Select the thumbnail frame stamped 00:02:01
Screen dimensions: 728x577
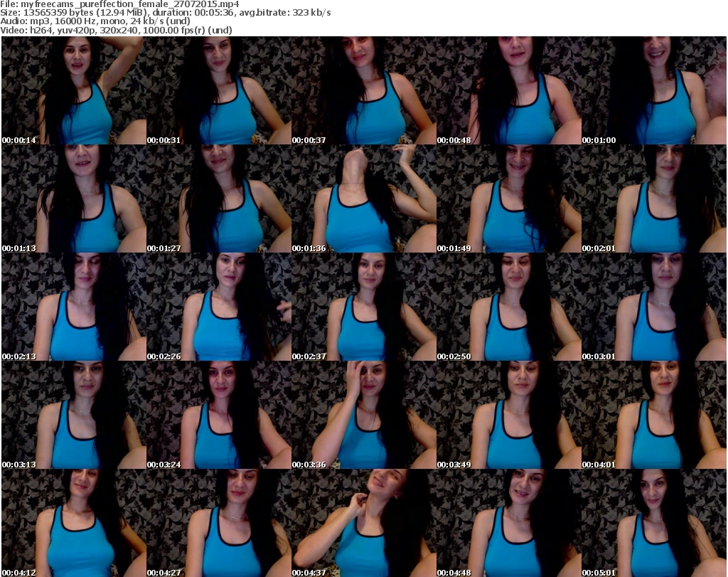(654, 198)
